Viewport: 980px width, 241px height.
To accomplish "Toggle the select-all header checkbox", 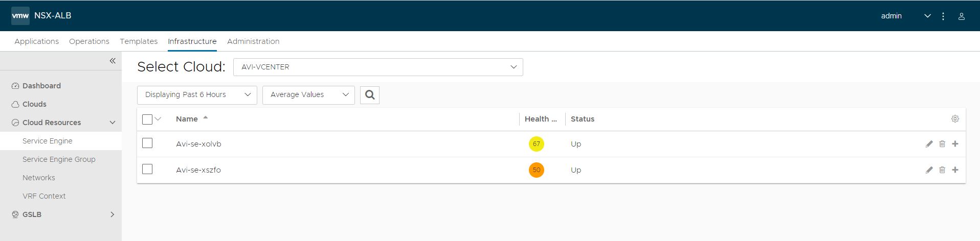I will tap(147, 119).
